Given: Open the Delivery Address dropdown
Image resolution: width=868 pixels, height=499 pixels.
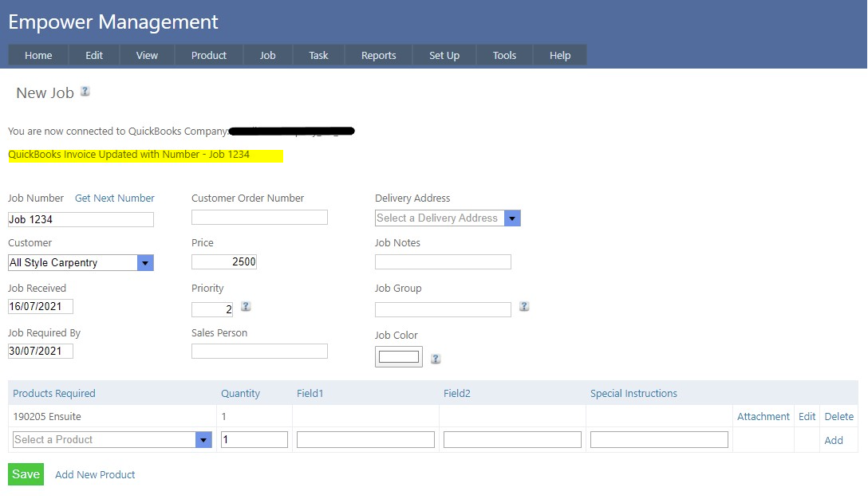Looking at the screenshot, I should pos(512,218).
